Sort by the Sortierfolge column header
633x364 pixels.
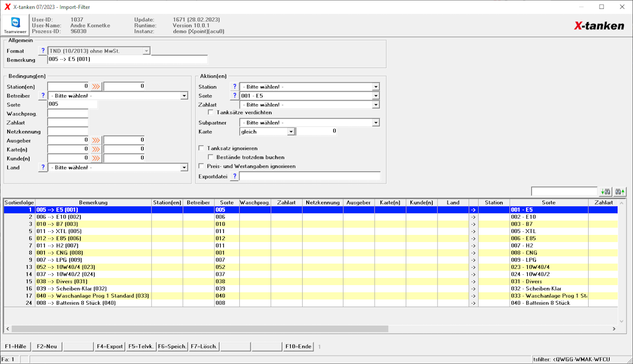(x=19, y=203)
